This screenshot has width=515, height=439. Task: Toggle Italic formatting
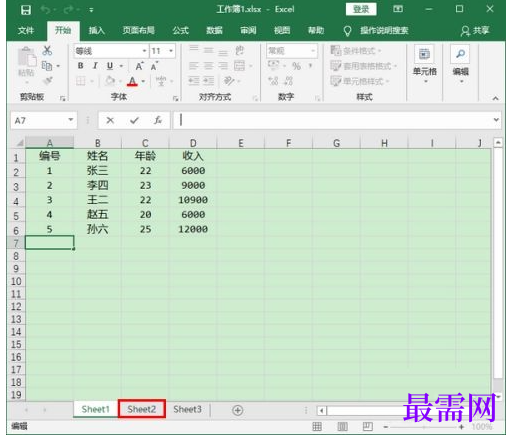point(95,66)
